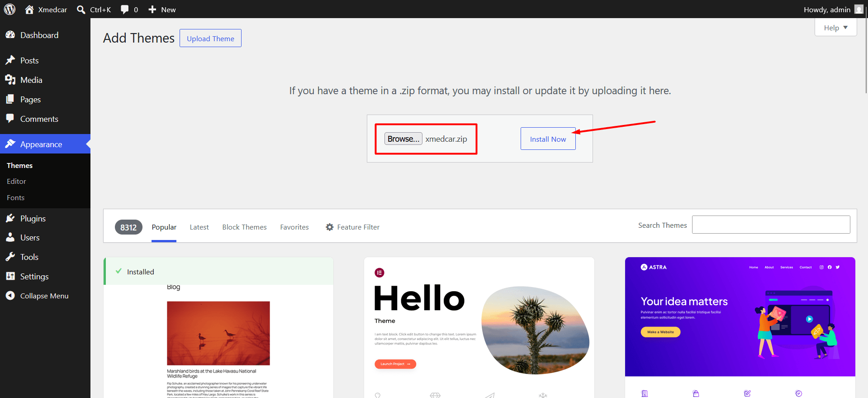
Task: Click the Users person icon
Action: point(10,237)
